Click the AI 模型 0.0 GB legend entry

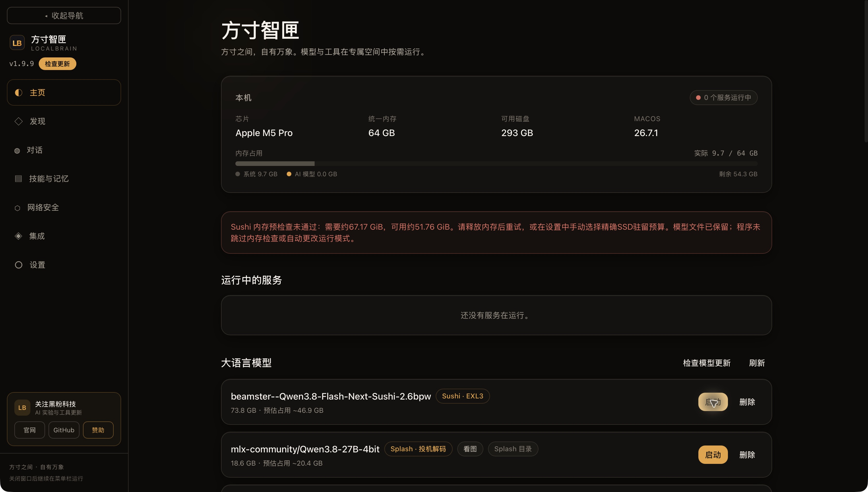312,174
